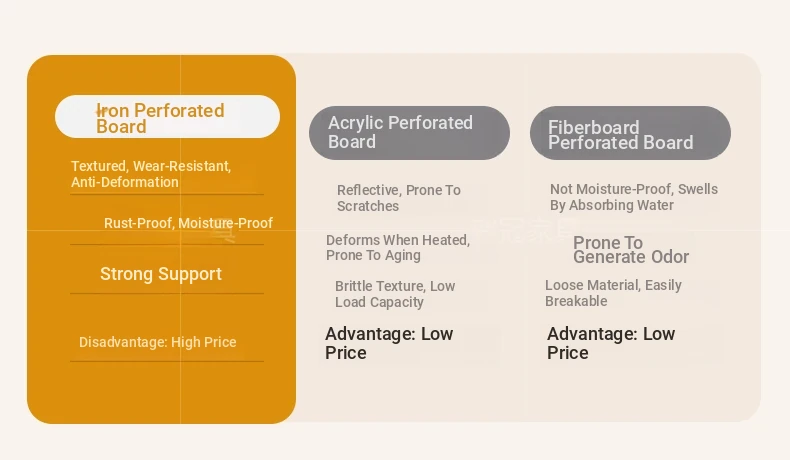The height and width of the screenshot is (460, 790).
Task: Click Disadvantage: High Price text
Action: [x=158, y=343]
